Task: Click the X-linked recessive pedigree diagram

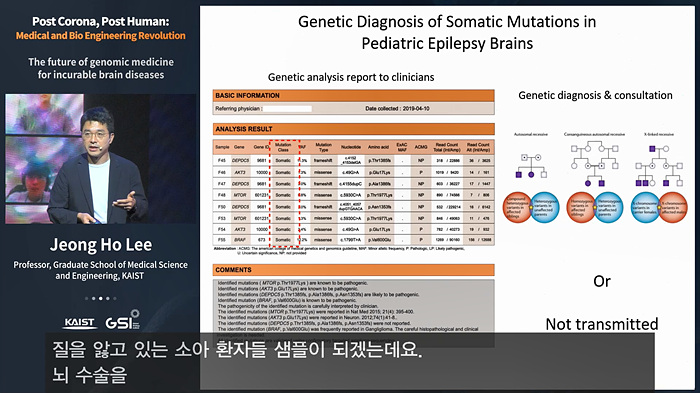Action: (x=659, y=165)
